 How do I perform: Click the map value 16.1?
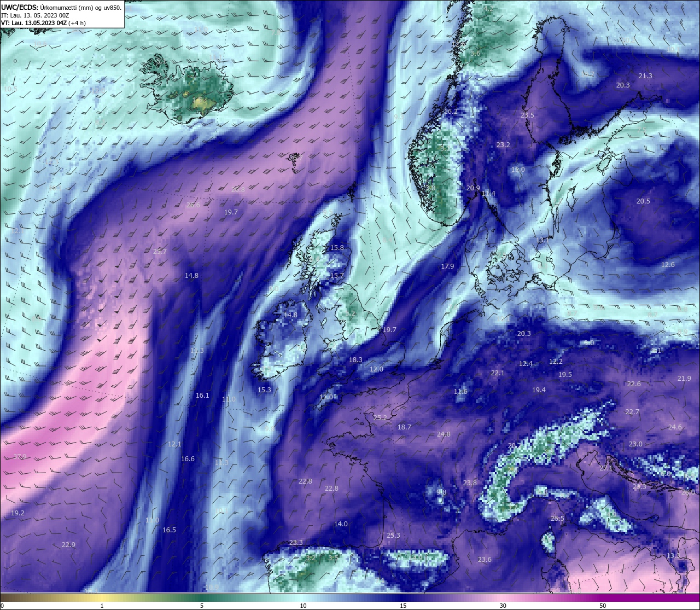[202, 396]
